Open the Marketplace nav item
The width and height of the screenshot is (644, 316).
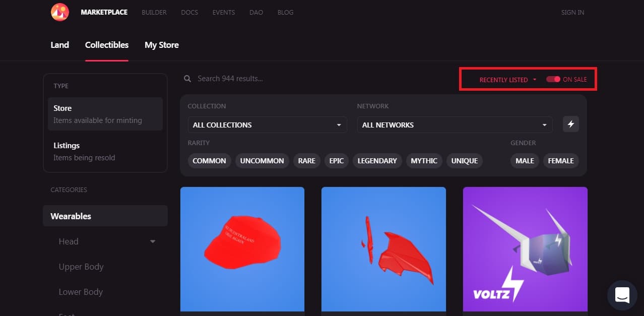104,12
